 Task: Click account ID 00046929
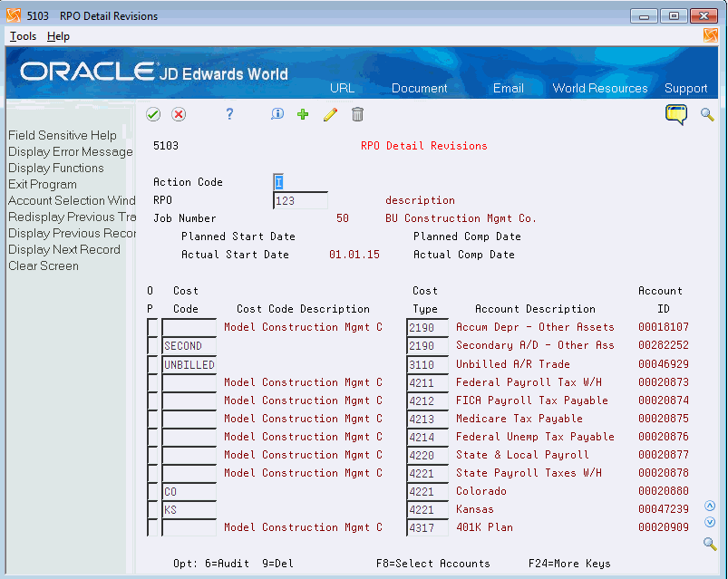coord(664,364)
